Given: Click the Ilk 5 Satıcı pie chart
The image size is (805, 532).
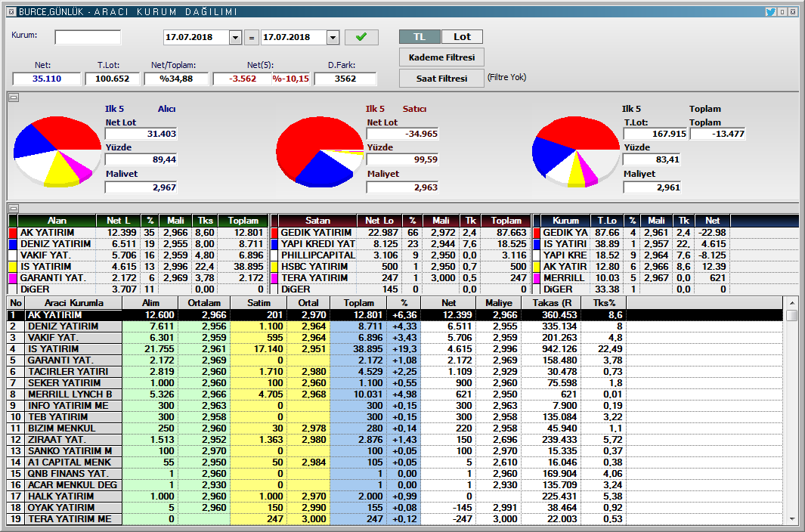Looking at the screenshot, I should pyautogui.click(x=320, y=151).
